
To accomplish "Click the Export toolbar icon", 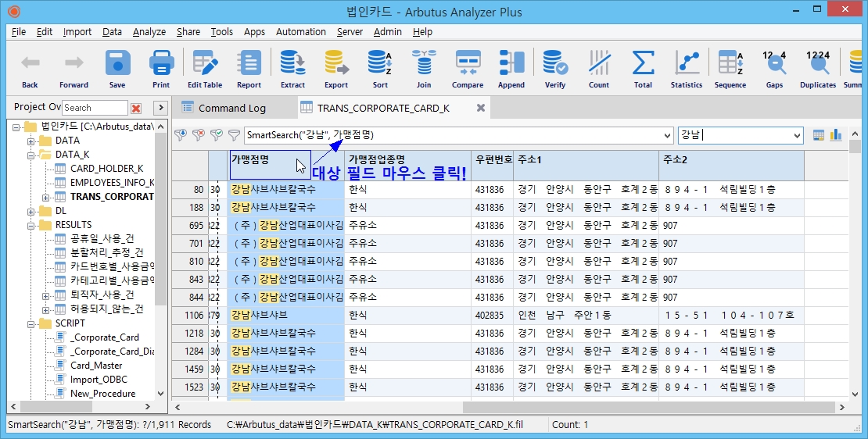I will (x=336, y=69).
